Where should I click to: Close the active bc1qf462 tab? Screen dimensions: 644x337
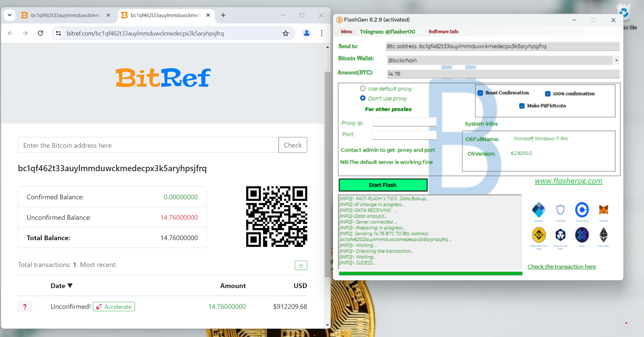(x=208, y=15)
